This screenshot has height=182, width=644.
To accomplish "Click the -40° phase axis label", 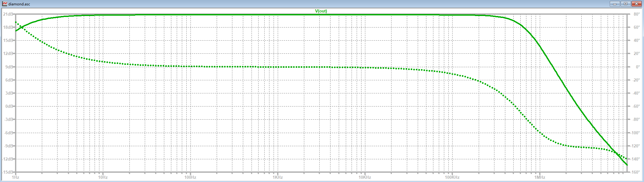I will [636, 93].
